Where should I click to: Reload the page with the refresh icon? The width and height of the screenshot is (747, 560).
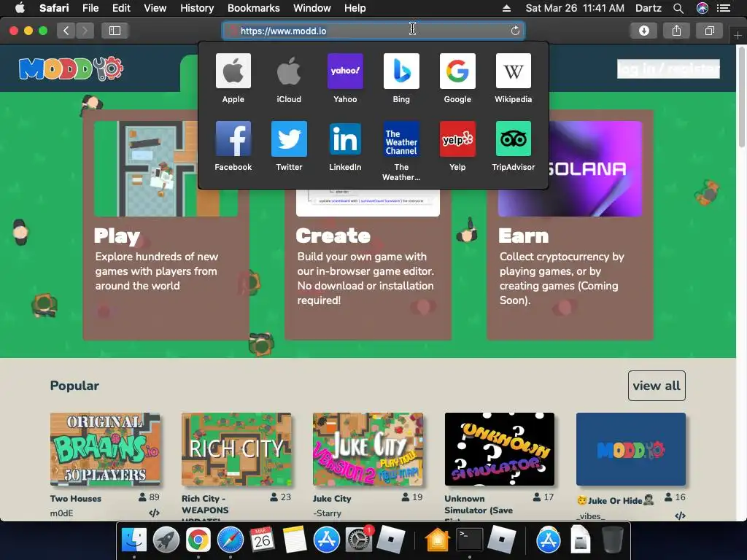[515, 31]
